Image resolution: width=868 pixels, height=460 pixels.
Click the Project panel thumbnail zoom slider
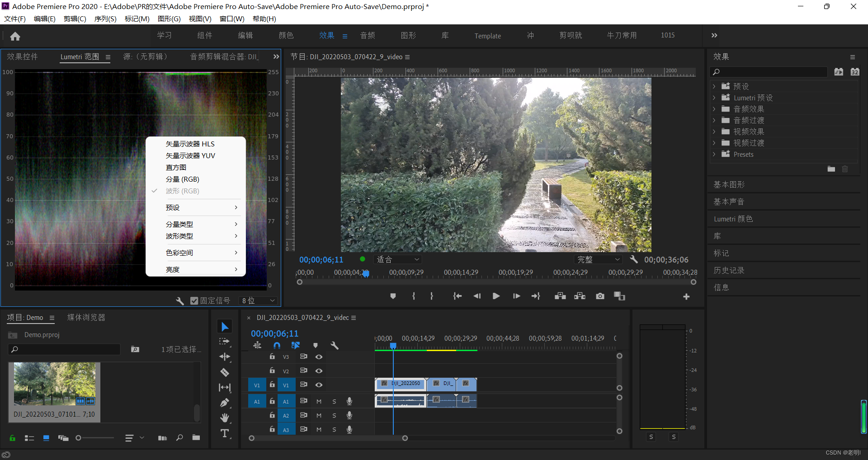coord(95,438)
